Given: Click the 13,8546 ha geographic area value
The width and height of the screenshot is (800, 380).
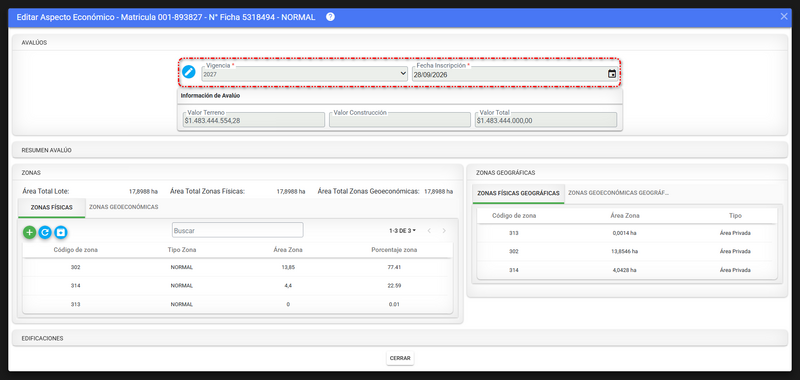Looking at the screenshot, I should coord(624,251).
